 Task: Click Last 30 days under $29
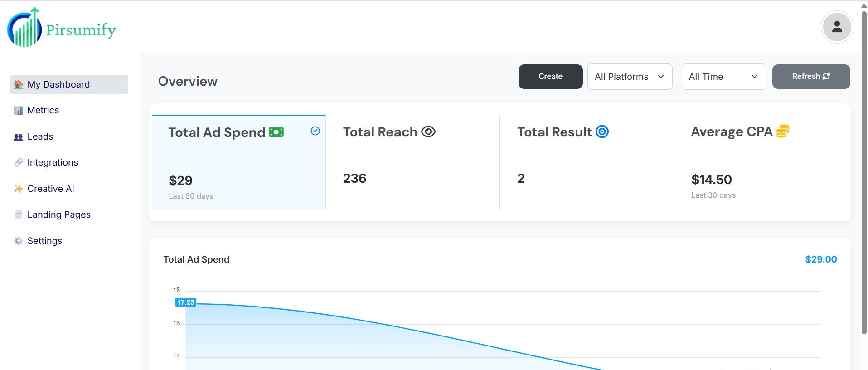pos(191,196)
